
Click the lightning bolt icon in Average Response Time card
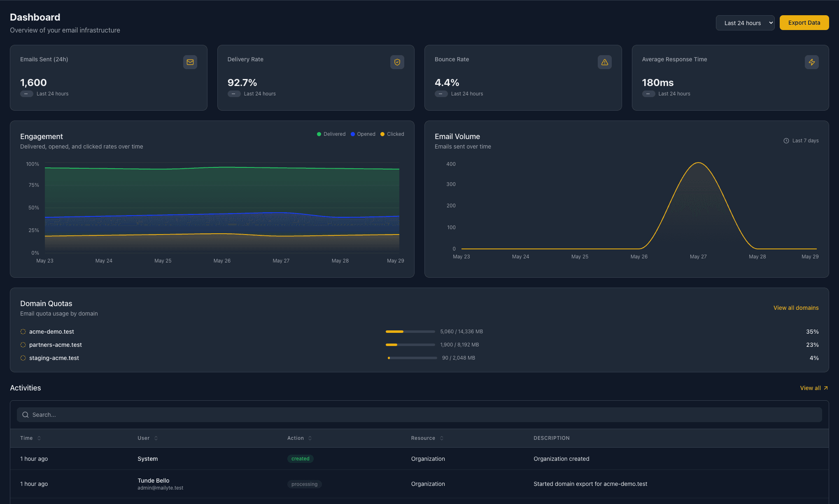812,62
